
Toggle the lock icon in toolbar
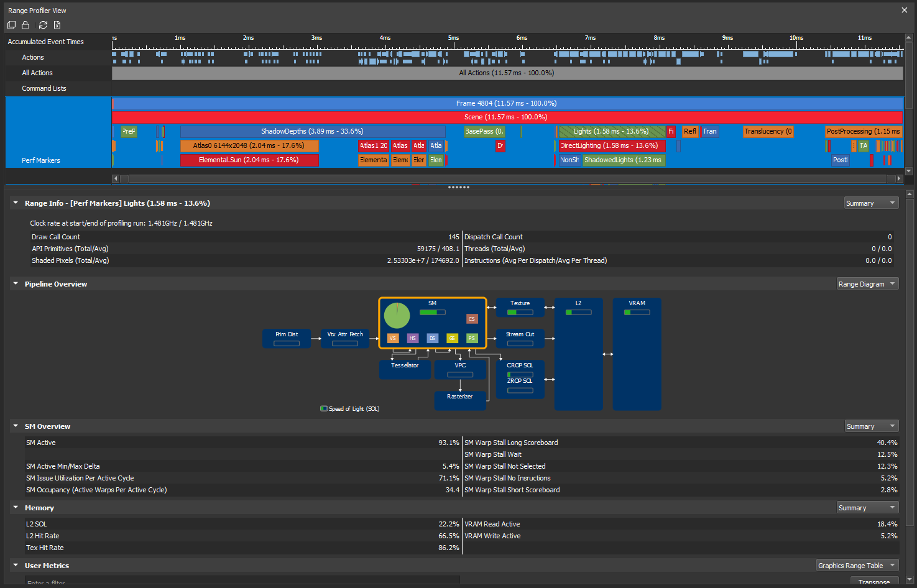25,25
